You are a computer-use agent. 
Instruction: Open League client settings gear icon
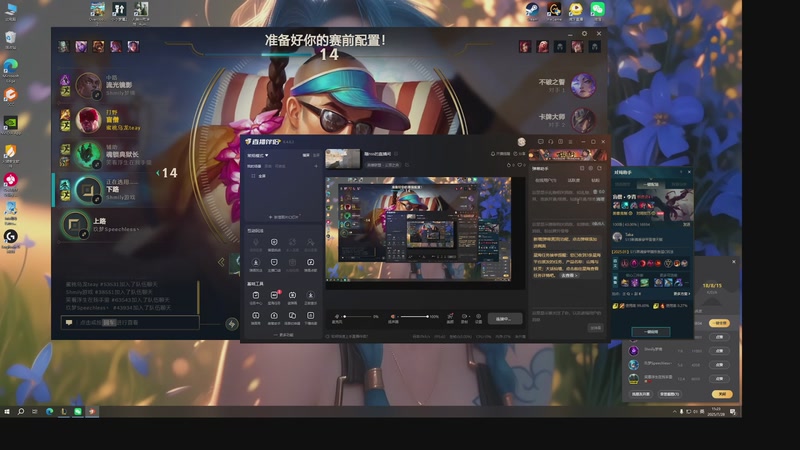[585, 34]
